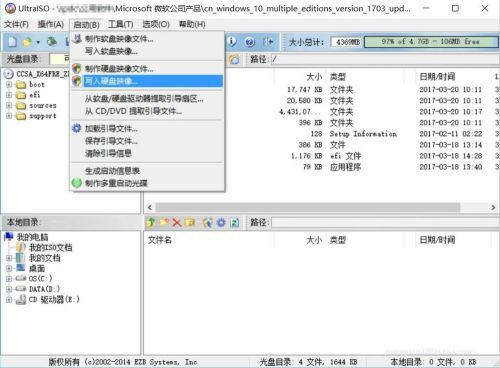Click the add-to-image arrow icon in local toolbar

(x=208, y=222)
